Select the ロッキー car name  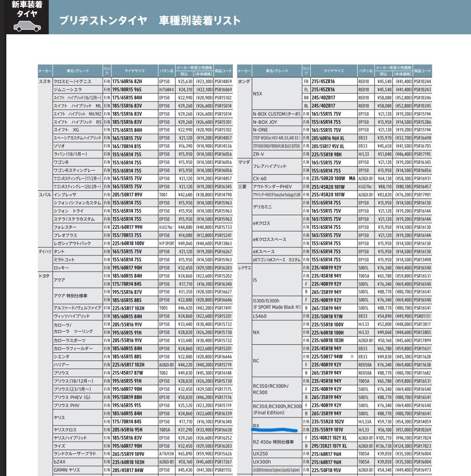(61, 268)
